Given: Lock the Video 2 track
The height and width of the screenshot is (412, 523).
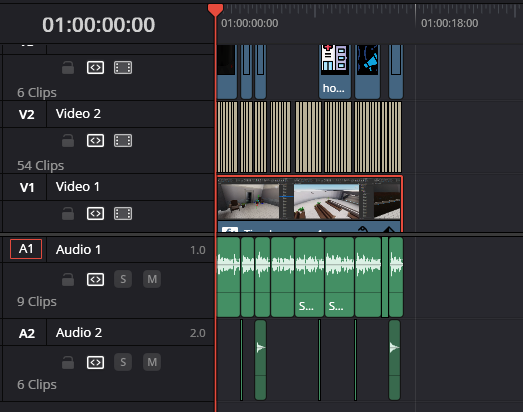Looking at the screenshot, I should pyautogui.click(x=68, y=140).
